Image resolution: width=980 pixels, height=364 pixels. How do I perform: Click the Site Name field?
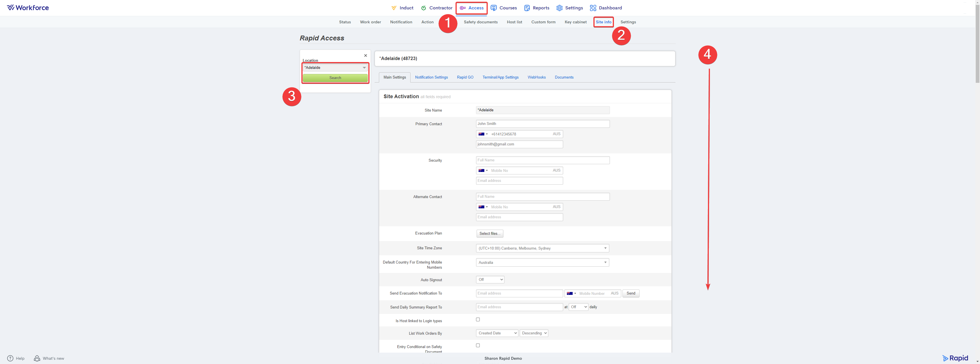tap(542, 110)
